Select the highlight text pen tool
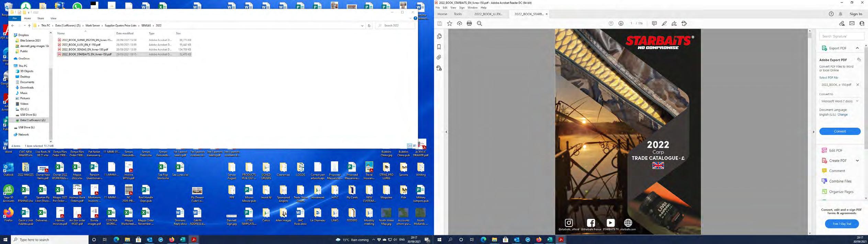 click(664, 23)
